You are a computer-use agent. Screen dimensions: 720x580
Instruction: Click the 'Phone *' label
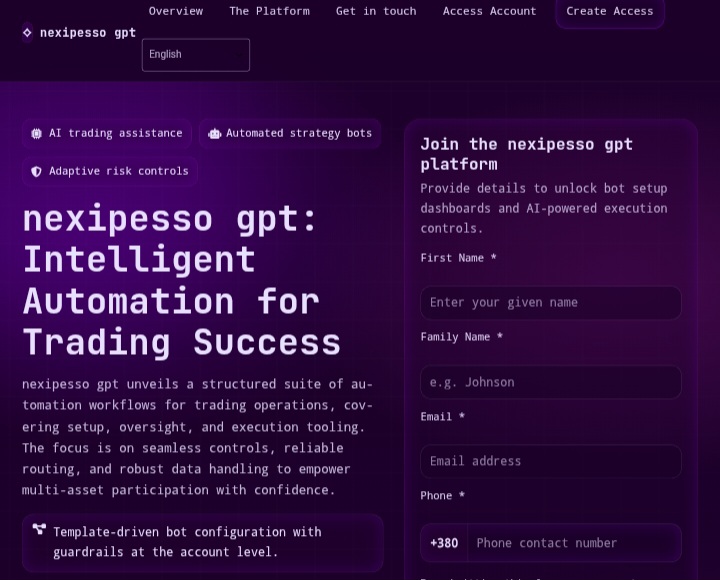point(443,496)
